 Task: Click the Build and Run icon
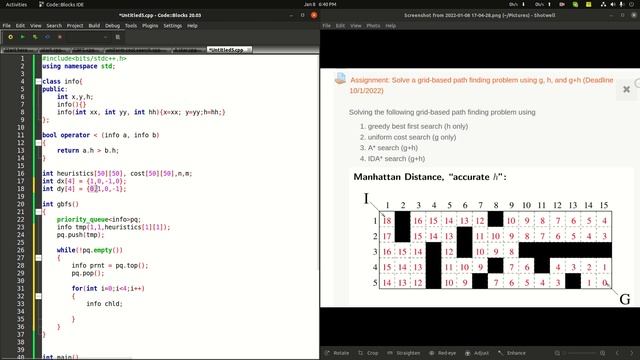pyautogui.click(x=35, y=37)
